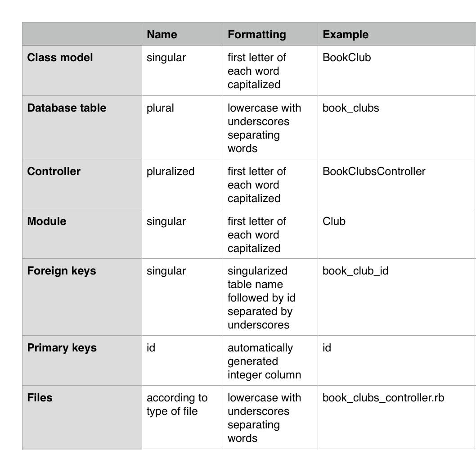Select the Database table row label
Image resolution: width=476 pixels, height=450 pixels.
[67, 108]
